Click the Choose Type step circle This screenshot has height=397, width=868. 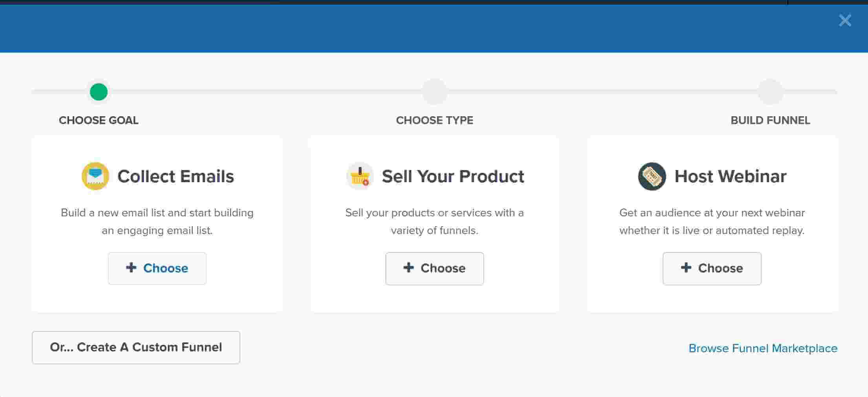point(435,92)
